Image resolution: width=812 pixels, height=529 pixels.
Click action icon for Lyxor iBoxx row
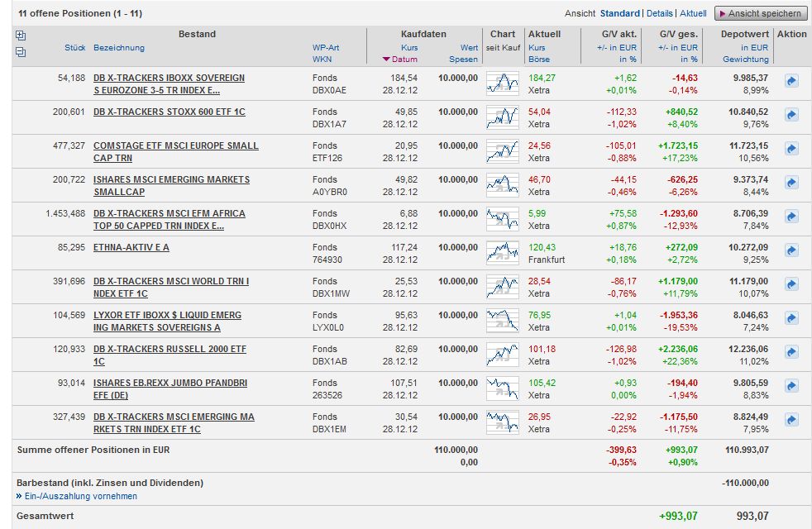(791, 318)
